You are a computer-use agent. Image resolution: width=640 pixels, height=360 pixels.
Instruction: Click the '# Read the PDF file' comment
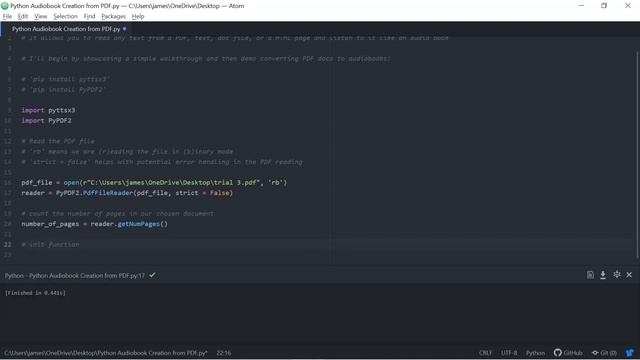coord(58,141)
